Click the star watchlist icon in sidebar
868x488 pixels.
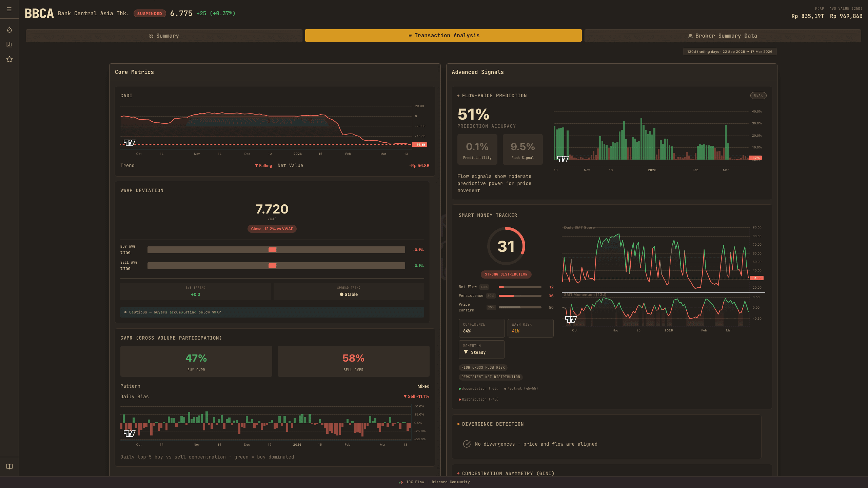(9, 59)
